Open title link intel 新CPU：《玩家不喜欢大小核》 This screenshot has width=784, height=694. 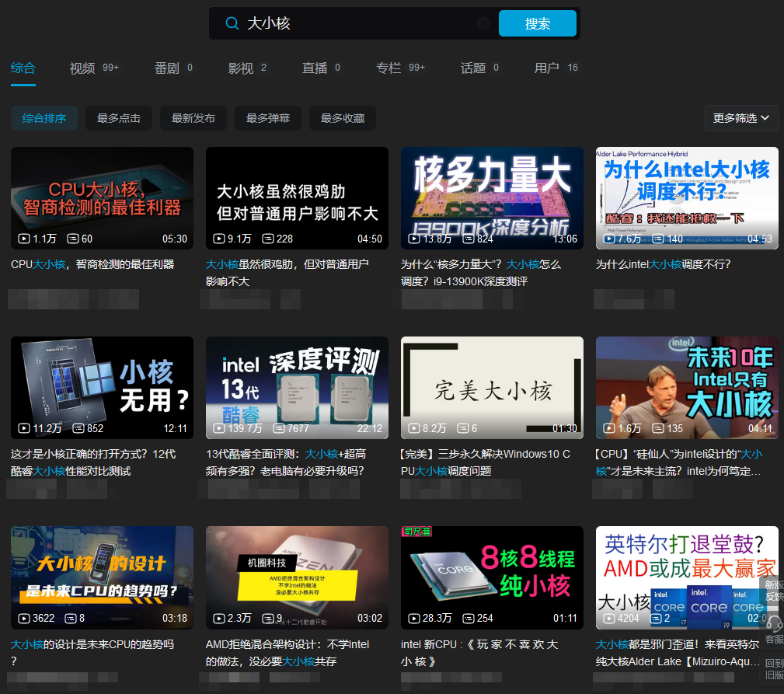(479, 653)
